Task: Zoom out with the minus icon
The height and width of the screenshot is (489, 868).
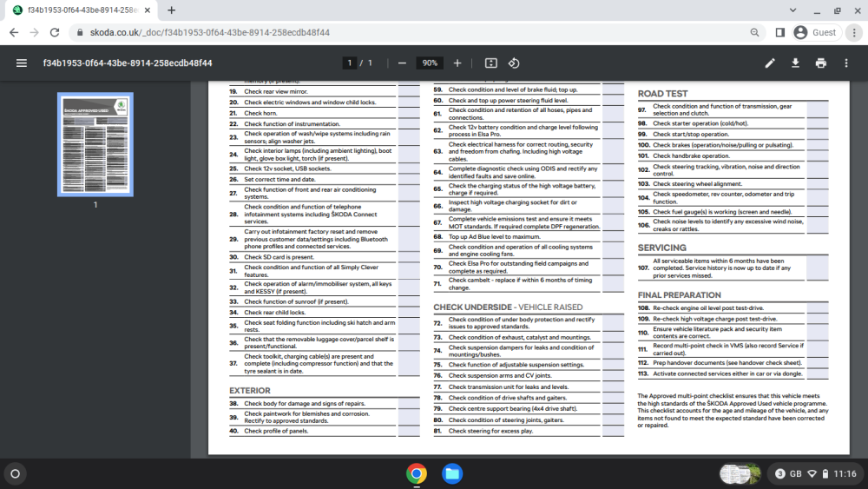Action: tap(402, 63)
